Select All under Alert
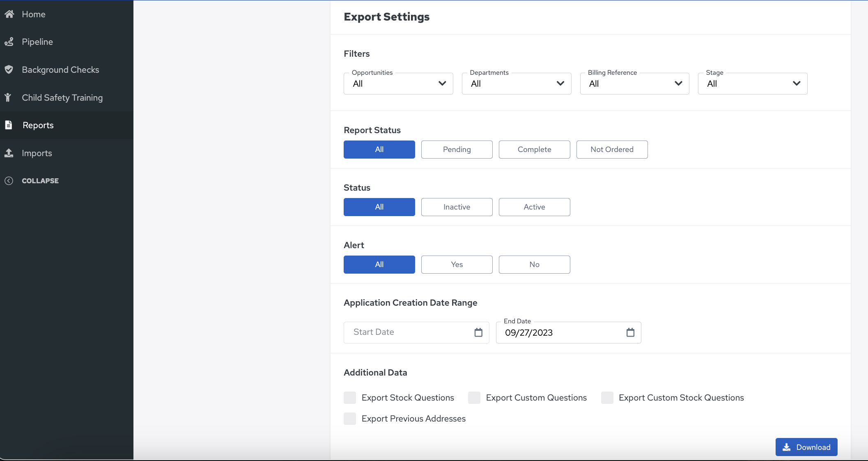The height and width of the screenshot is (461, 868). 379,265
